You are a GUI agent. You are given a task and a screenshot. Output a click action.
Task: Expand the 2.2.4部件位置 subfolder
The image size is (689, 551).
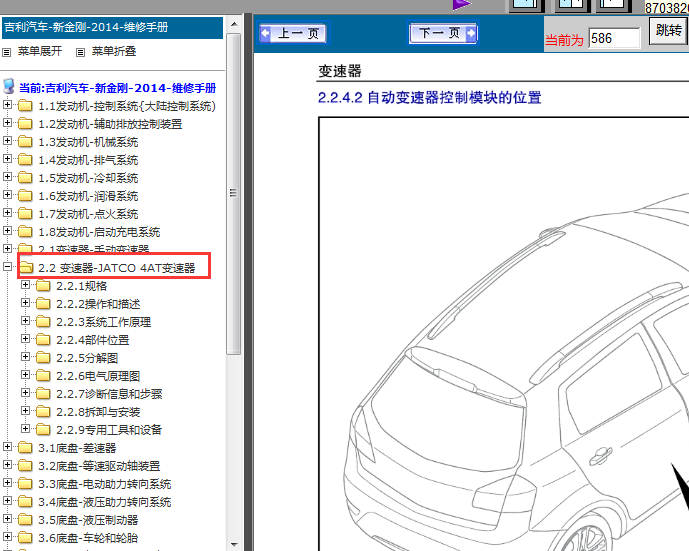[25, 339]
